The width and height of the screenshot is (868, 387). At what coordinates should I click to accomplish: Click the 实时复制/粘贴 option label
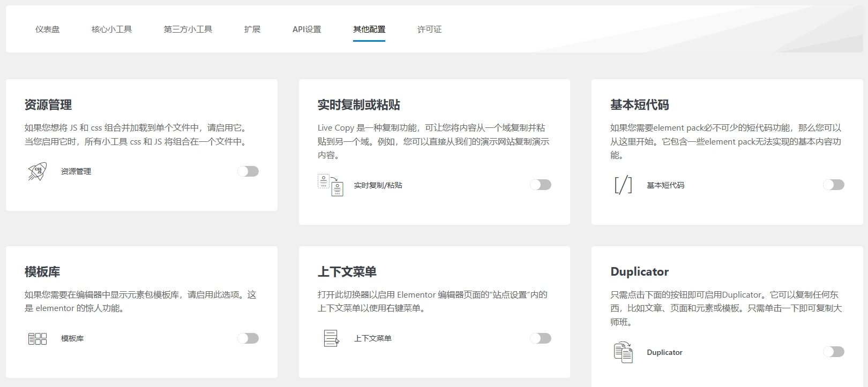tap(378, 185)
